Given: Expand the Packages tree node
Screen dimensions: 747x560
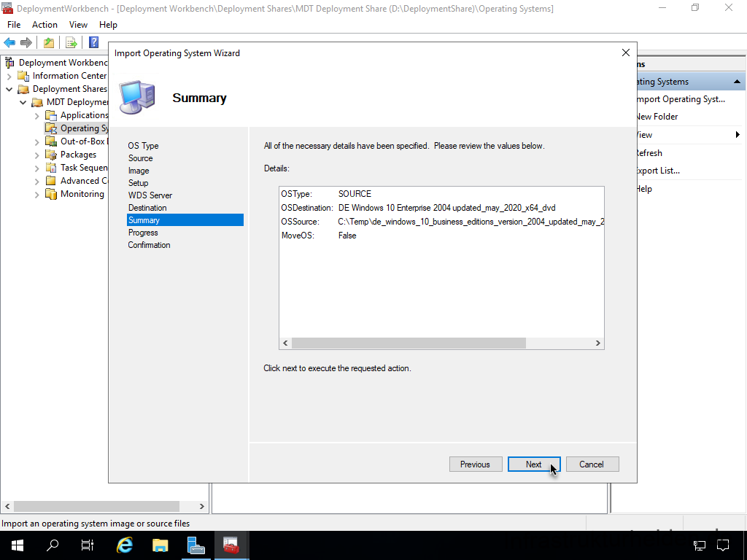Looking at the screenshot, I should click(36, 155).
